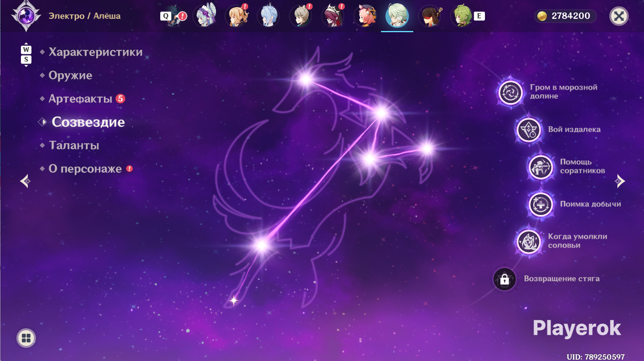This screenshot has width=644, height=361.
Task: Click the Electro element emblem icon
Action: (26, 16)
